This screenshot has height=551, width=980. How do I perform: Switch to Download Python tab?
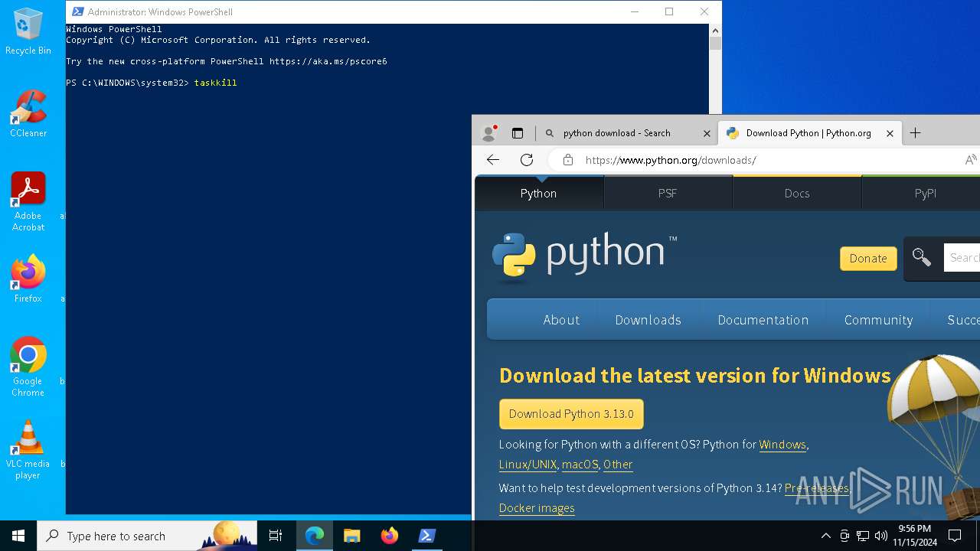point(810,133)
